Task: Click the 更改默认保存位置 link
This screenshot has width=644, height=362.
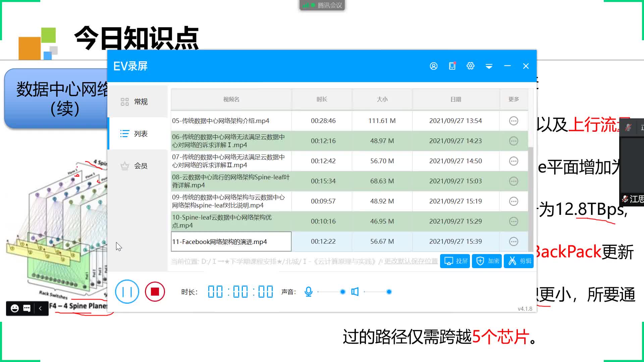Action: (x=411, y=261)
